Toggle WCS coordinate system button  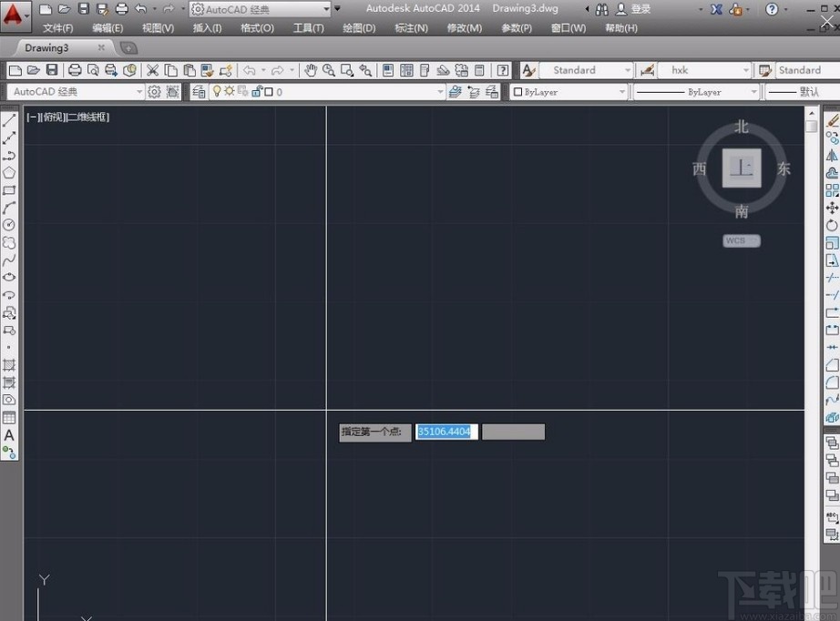[x=742, y=241]
